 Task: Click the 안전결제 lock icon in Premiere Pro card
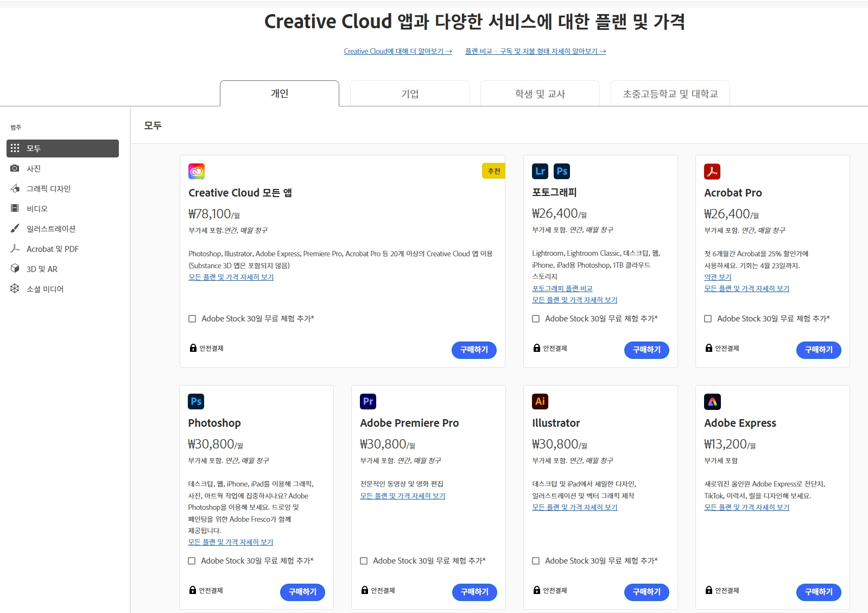click(x=364, y=590)
